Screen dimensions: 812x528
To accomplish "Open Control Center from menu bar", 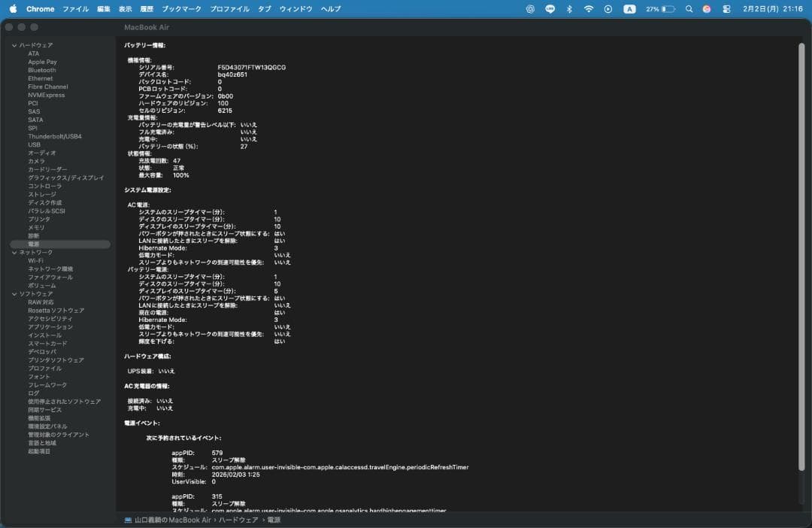I will point(726,9).
